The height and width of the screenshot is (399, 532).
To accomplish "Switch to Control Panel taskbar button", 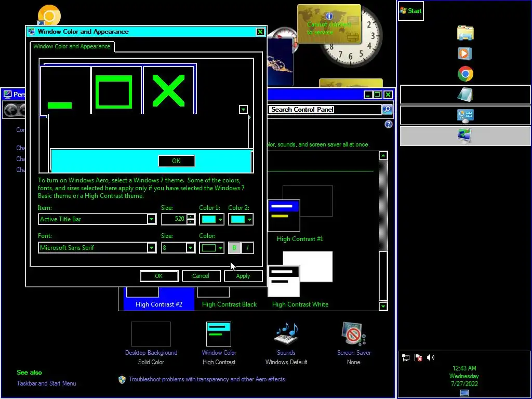I will pyautogui.click(x=465, y=115).
